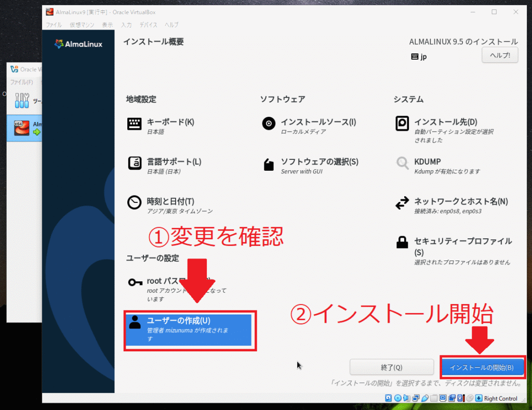Click the mouse integration status icon
This screenshot has width=532, height=410.
[x=470, y=398]
